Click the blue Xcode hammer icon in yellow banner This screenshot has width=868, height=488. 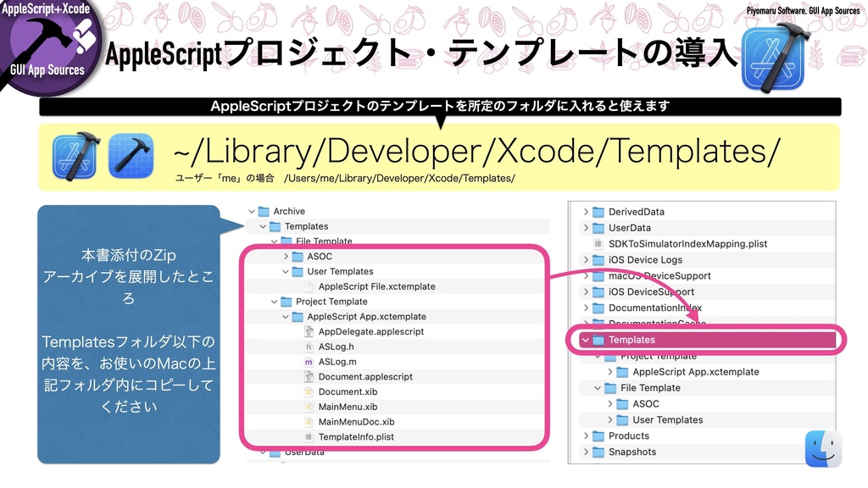(75, 156)
